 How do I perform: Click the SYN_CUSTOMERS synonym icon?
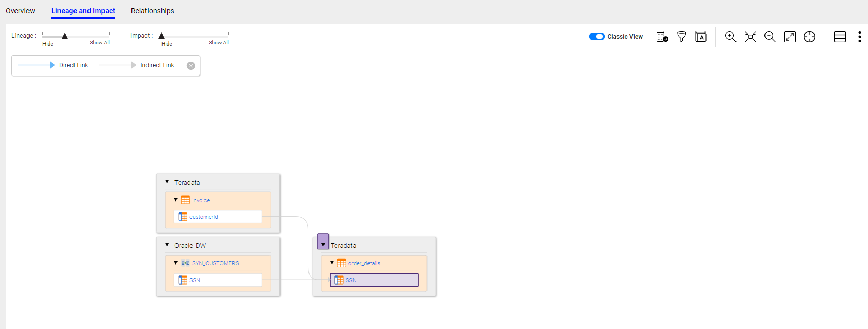pos(185,263)
